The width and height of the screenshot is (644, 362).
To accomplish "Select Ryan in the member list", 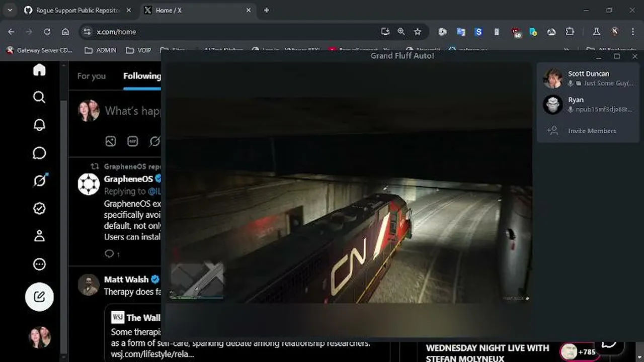I will tap(588, 104).
